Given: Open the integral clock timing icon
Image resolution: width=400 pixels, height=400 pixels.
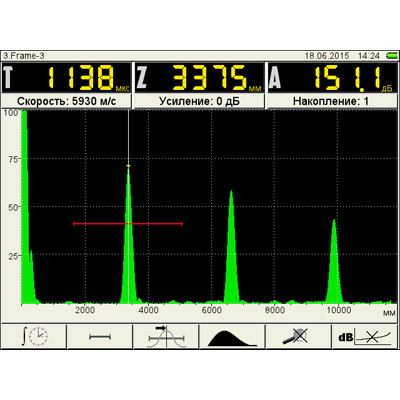Looking at the screenshot, I should [x=34, y=337].
